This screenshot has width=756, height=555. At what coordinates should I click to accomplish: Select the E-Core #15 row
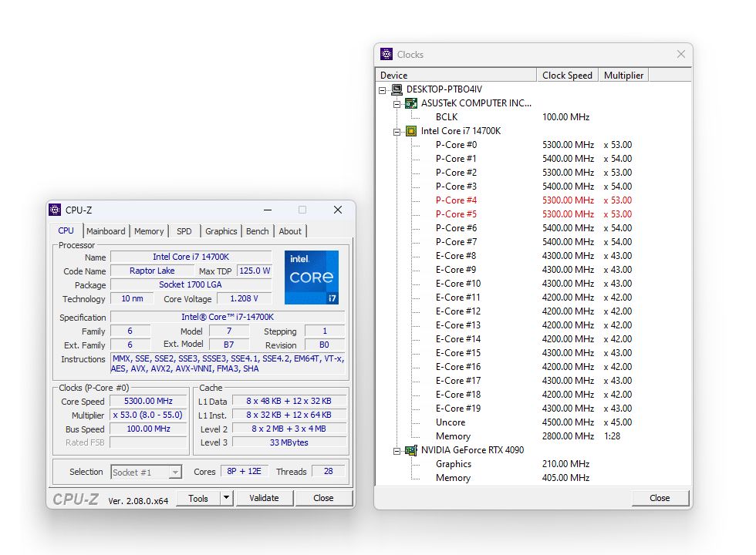click(533, 353)
